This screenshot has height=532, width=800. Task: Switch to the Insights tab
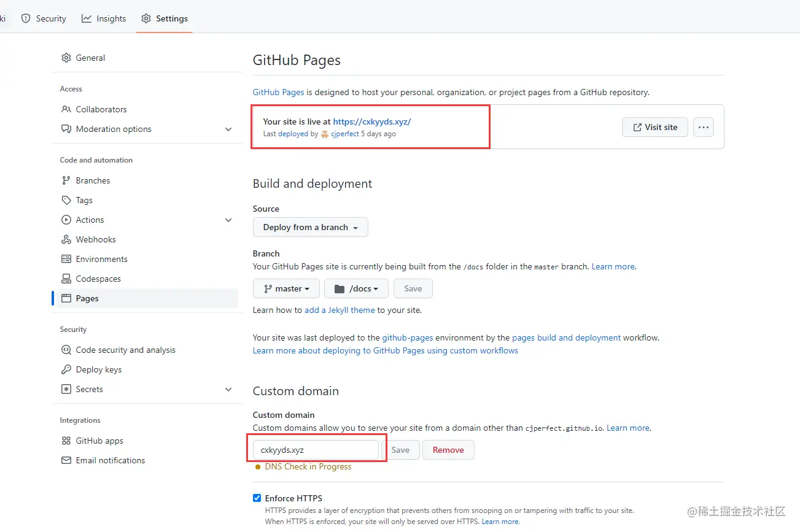(x=104, y=18)
